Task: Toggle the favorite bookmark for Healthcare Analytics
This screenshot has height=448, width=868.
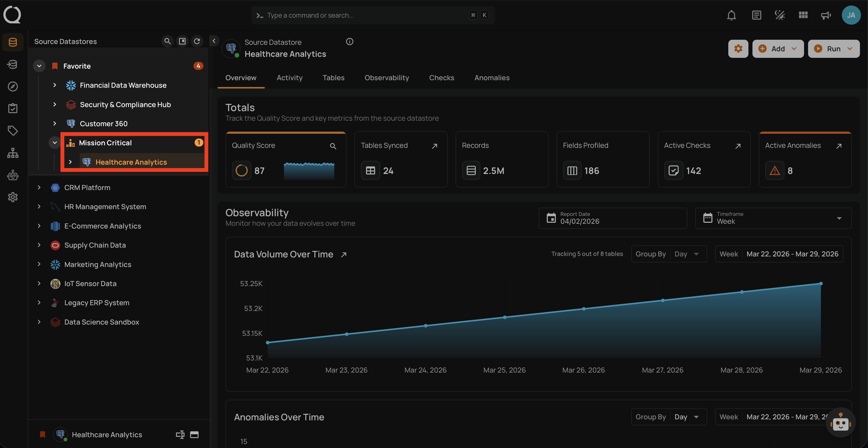Action: click(43, 434)
